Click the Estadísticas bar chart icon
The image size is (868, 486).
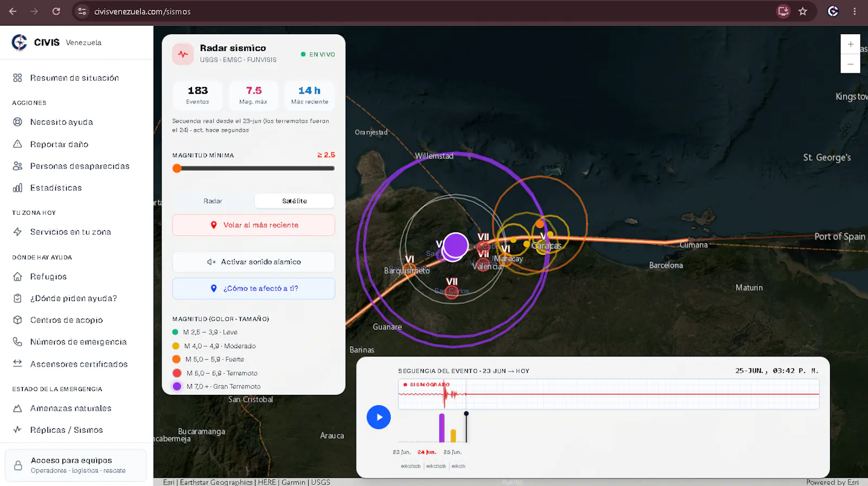coord(17,188)
